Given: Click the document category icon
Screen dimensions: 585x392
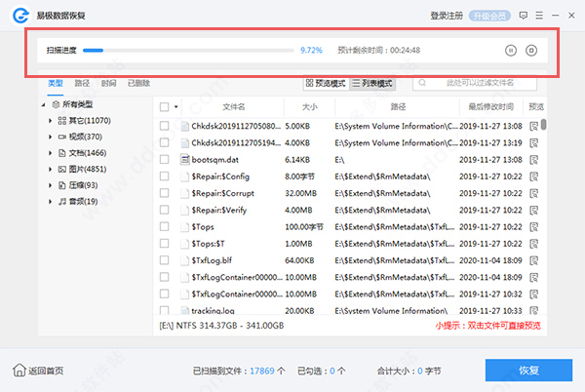Looking at the screenshot, I should tap(62, 153).
